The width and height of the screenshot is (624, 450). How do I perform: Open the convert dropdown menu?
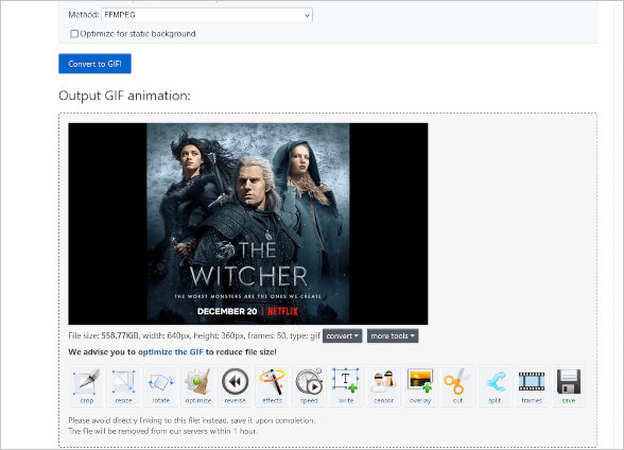(x=342, y=336)
